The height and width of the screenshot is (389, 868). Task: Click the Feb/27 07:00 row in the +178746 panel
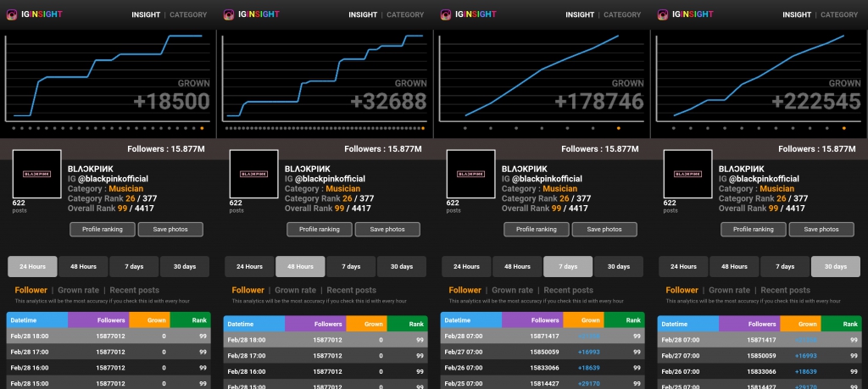pyautogui.click(x=542, y=352)
